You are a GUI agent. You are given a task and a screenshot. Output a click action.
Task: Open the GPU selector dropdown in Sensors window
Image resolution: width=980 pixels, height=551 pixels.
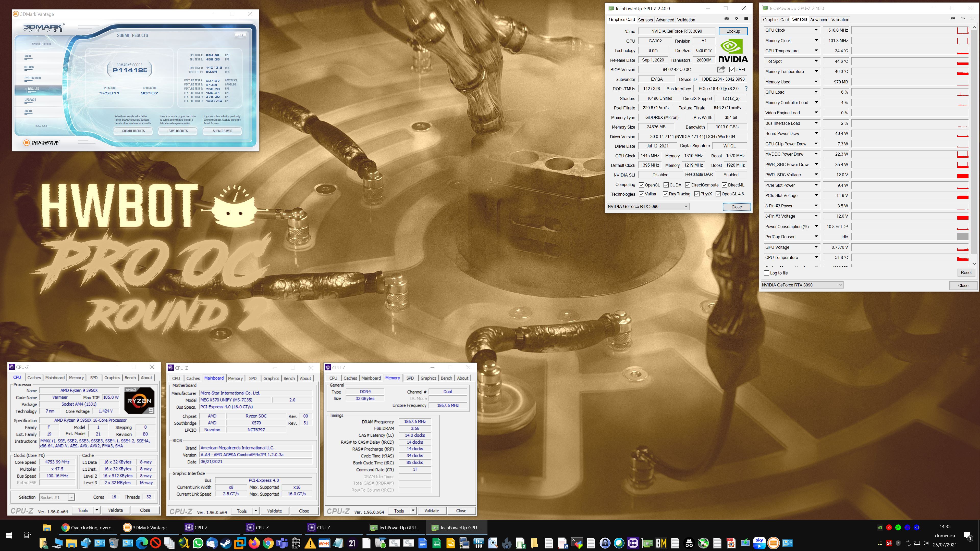(802, 285)
